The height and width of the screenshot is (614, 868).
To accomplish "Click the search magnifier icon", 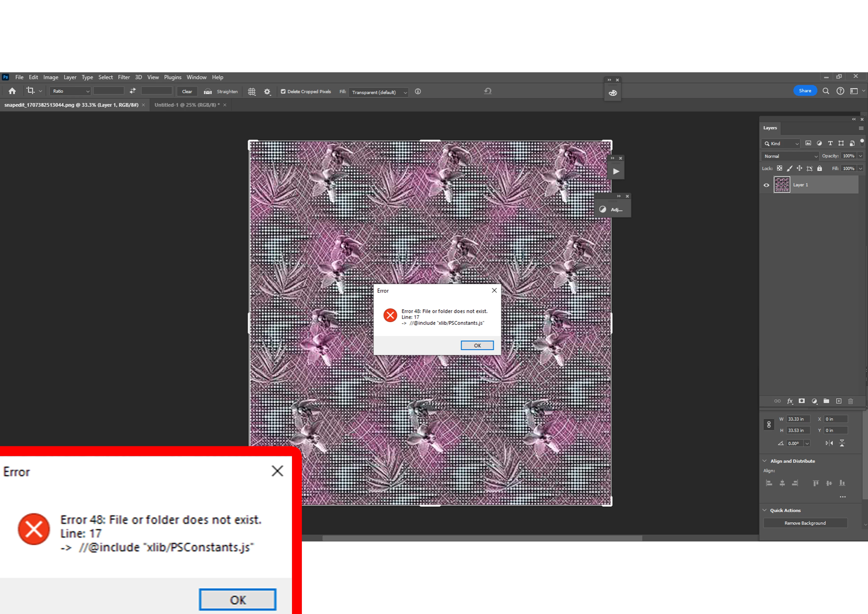I will click(x=826, y=91).
